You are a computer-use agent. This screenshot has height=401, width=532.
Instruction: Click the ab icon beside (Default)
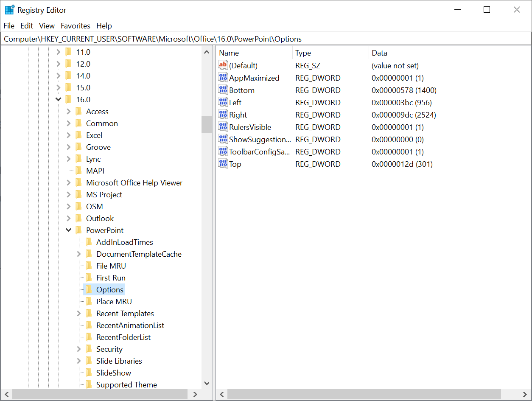click(223, 65)
